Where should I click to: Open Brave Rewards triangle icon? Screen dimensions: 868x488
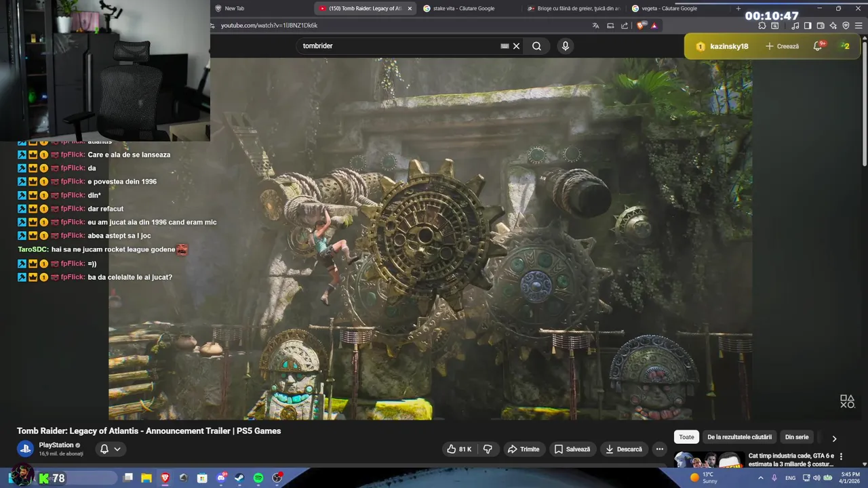pyautogui.click(x=654, y=26)
